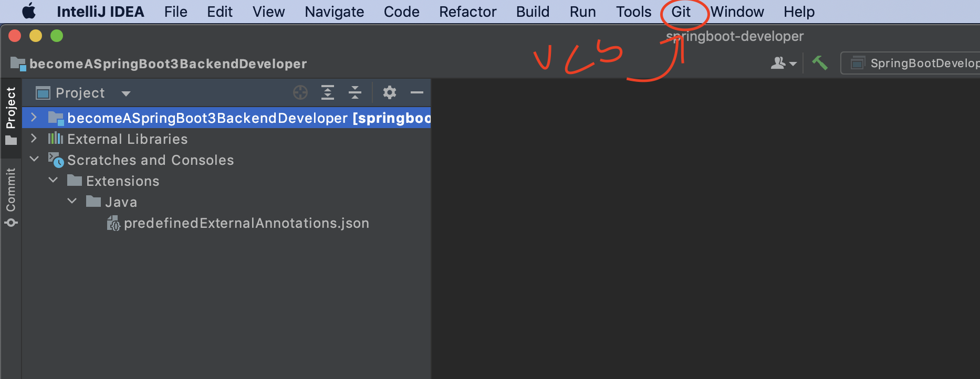Open the Help menu
Image resolution: width=980 pixels, height=379 pixels.
[799, 12]
